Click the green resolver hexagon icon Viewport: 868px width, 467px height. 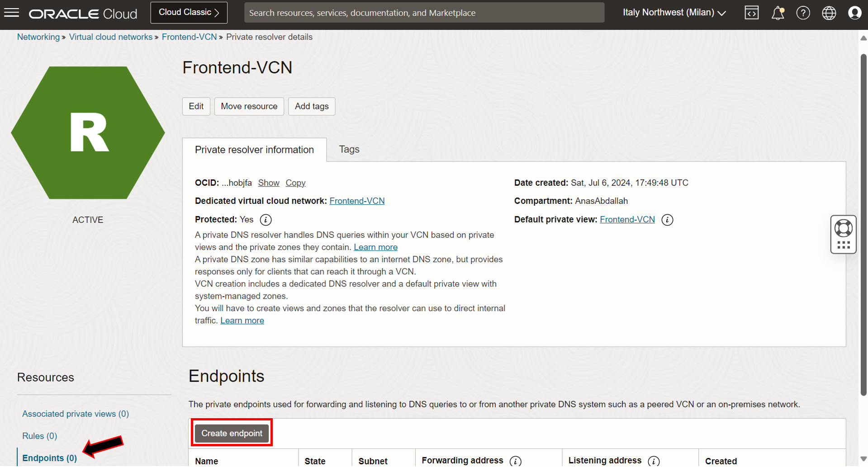point(88,132)
